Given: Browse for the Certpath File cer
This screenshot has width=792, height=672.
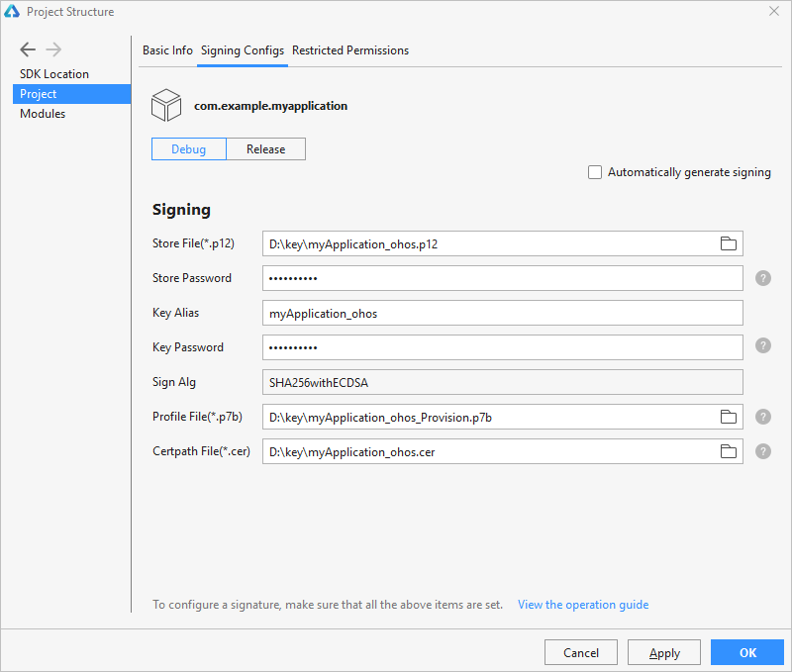Looking at the screenshot, I should pyautogui.click(x=728, y=451).
